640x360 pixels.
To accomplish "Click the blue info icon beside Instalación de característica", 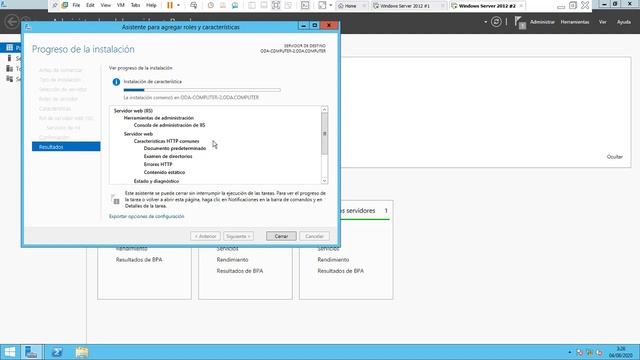I will pyautogui.click(x=116, y=82).
